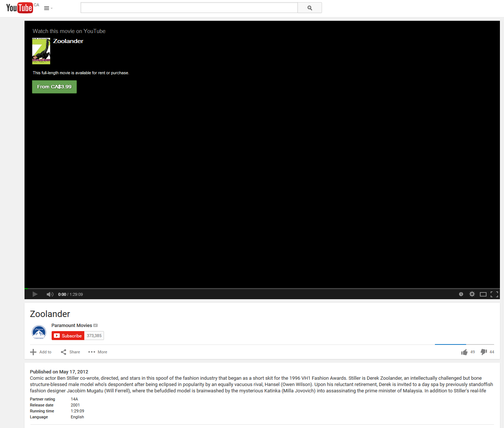
Task: Click the search magnifier button
Action: point(309,8)
